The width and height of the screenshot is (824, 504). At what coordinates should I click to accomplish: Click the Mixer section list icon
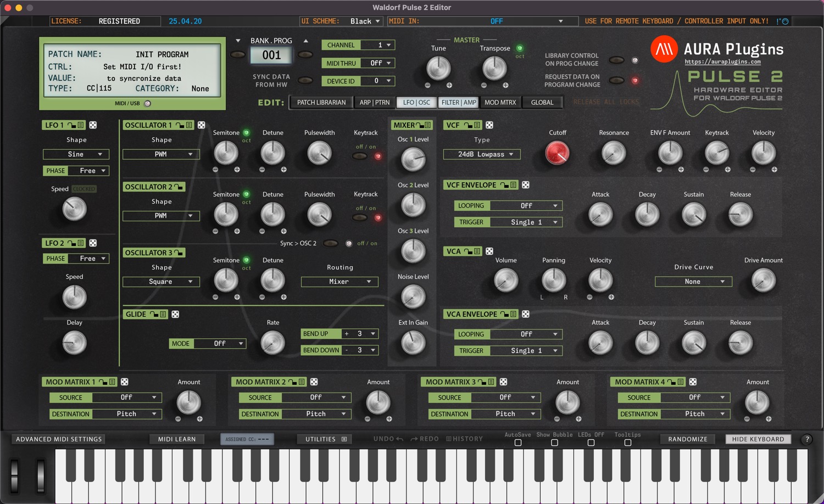(x=428, y=125)
